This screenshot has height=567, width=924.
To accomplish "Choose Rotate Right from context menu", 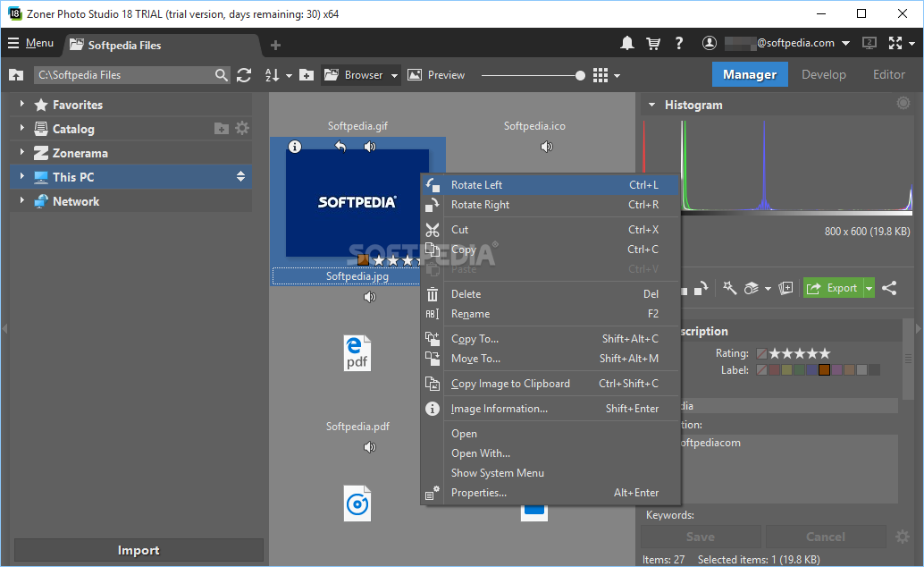I will coord(550,205).
